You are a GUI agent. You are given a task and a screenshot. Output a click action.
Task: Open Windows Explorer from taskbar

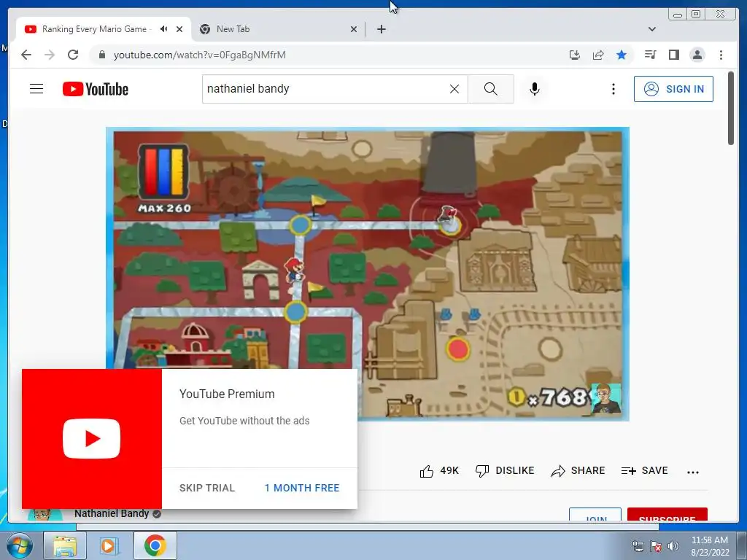pos(65,545)
